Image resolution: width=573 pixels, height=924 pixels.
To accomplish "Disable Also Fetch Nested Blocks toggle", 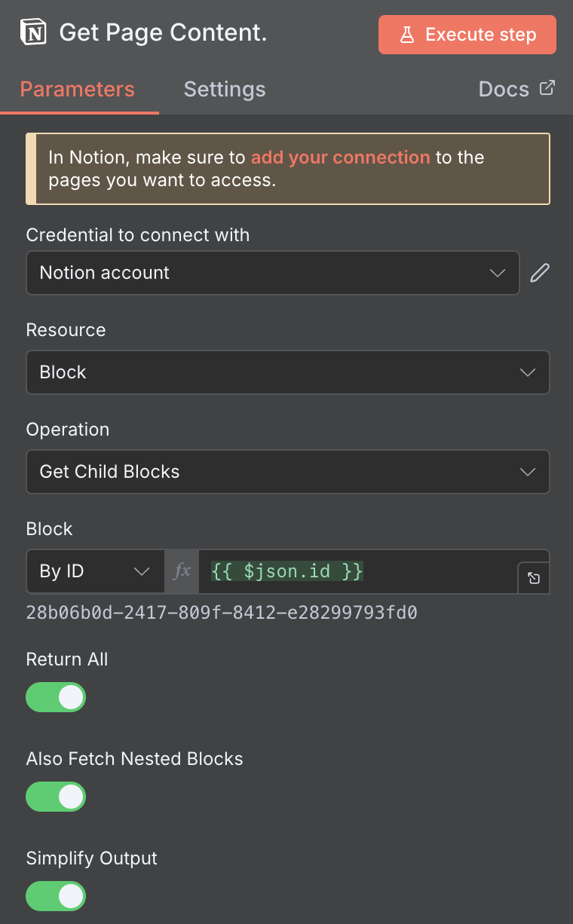I will (56, 797).
